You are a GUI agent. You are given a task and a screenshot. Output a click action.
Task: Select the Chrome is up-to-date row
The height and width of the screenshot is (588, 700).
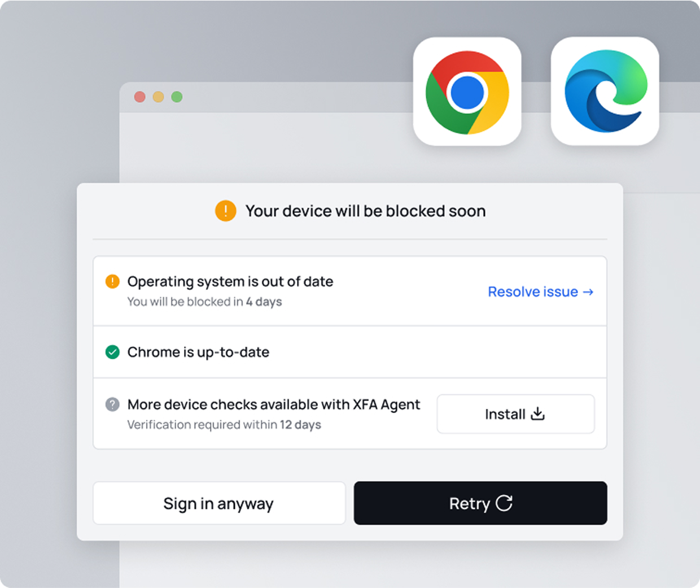(x=350, y=352)
